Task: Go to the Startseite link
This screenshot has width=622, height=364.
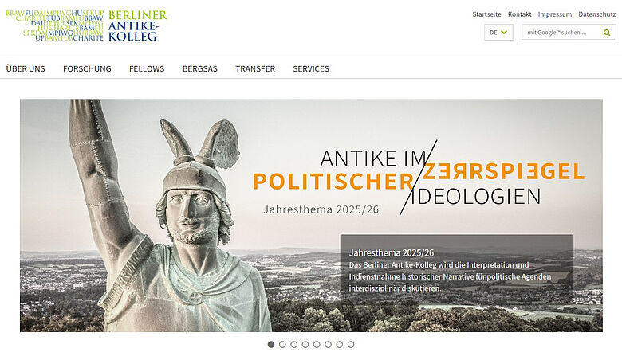Action: 486,14
